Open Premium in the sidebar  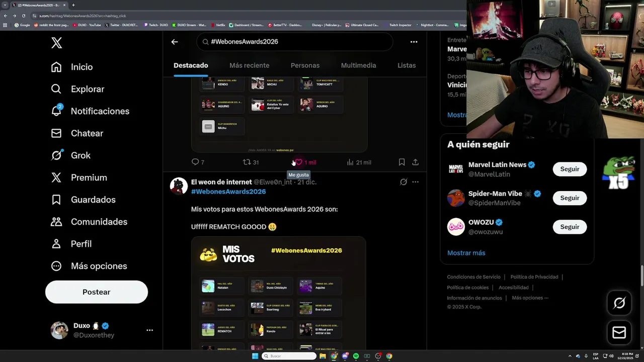(x=78, y=177)
